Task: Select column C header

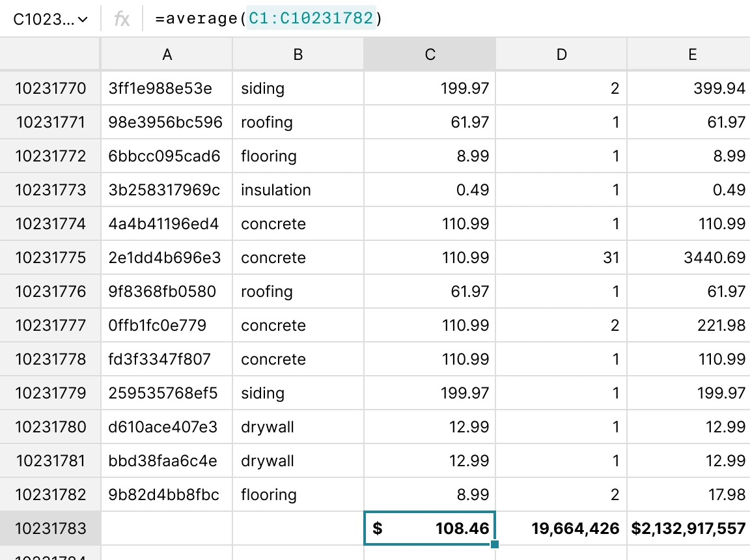Action: point(430,55)
